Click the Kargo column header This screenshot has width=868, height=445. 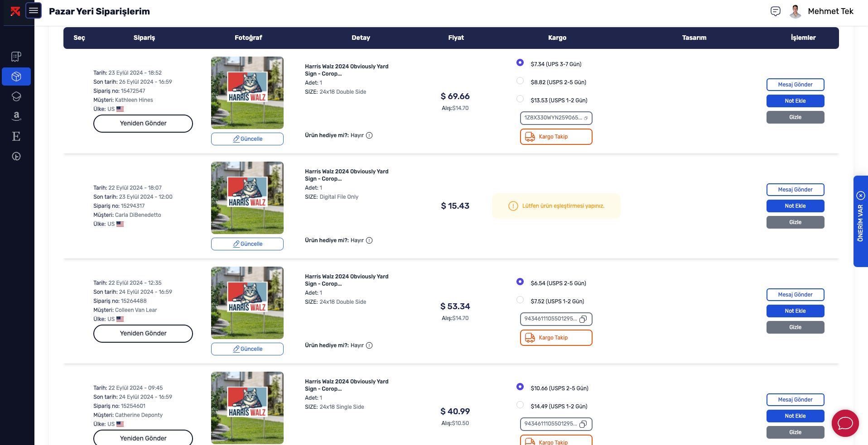click(x=557, y=38)
